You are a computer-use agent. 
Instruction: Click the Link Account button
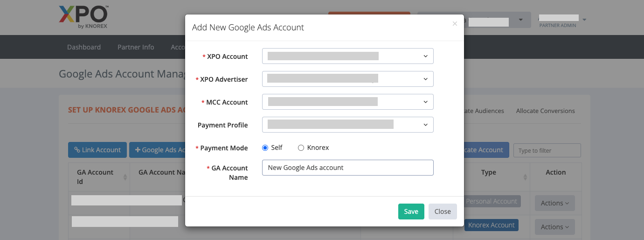point(97,150)
